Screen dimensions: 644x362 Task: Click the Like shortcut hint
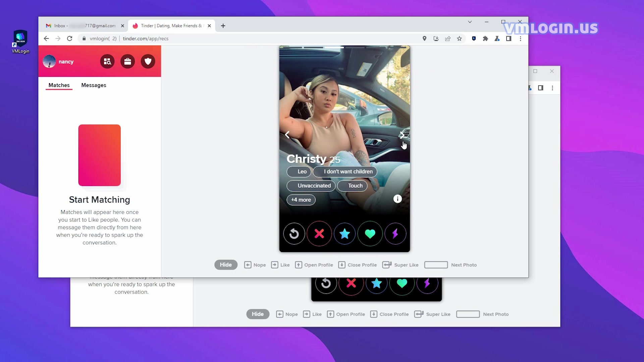(x=280, y=265)
